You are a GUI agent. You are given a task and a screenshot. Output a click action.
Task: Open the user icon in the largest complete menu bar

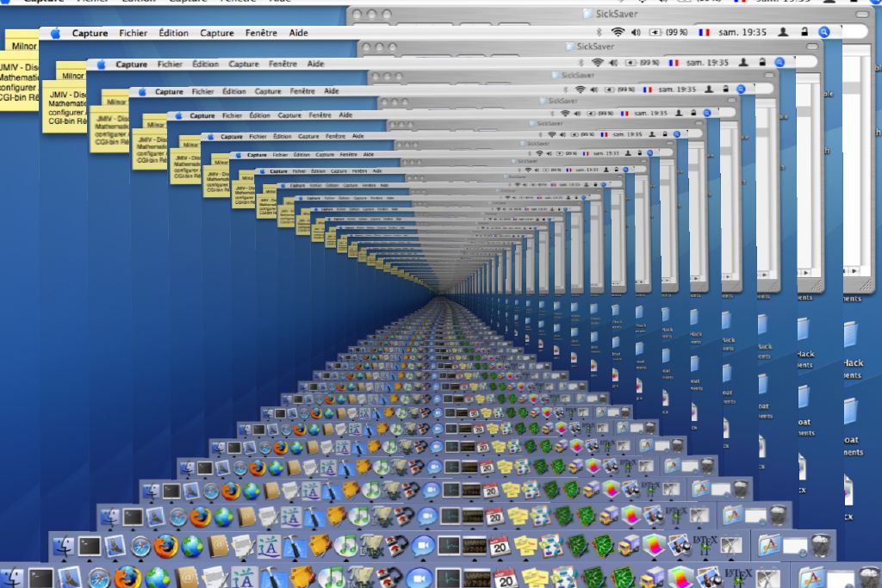click(782, 33)
